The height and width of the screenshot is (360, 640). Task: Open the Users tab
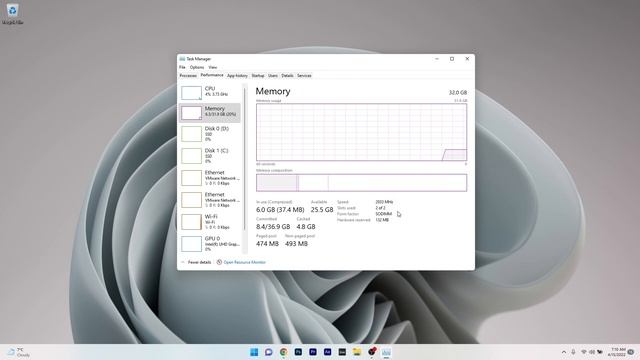click(x=273, y=76)
